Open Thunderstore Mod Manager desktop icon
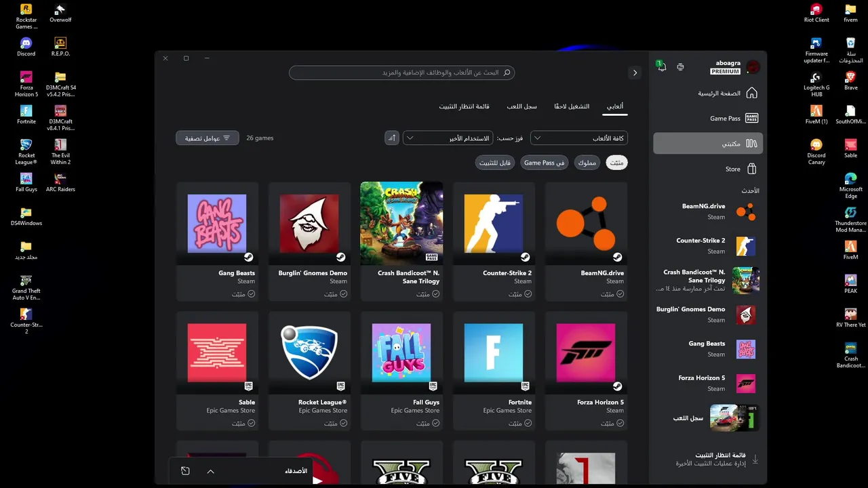The image size is (868, 488). (x=850, y=220)
